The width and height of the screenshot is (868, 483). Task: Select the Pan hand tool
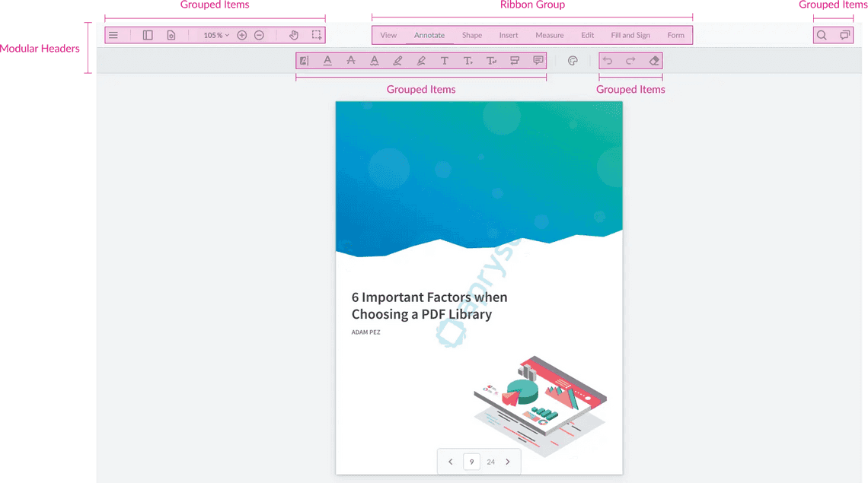(294, 35)
